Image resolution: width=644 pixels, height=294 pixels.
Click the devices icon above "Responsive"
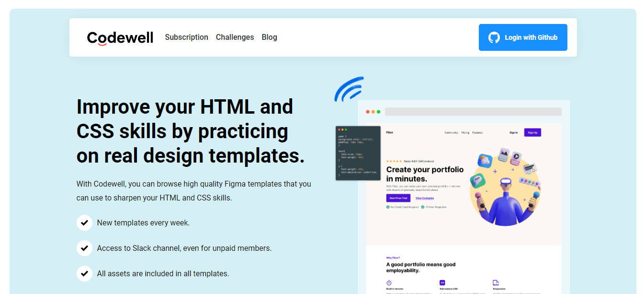coord(496,282)
